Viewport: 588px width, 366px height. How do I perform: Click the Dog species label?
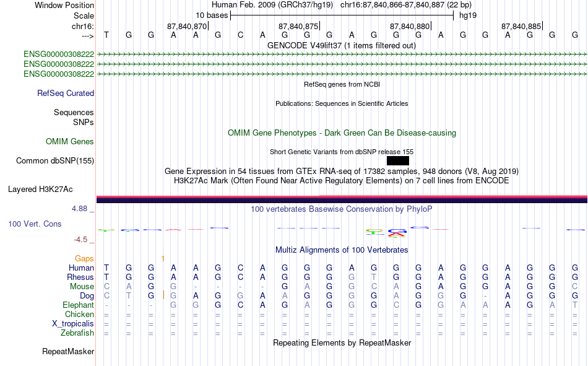[x=87, y=296]
